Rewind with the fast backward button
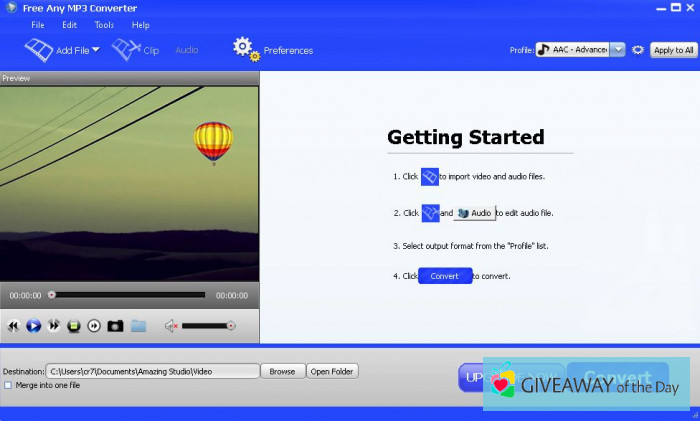The width and height of the screenshot is (700, 421). [x=14, y=325]
